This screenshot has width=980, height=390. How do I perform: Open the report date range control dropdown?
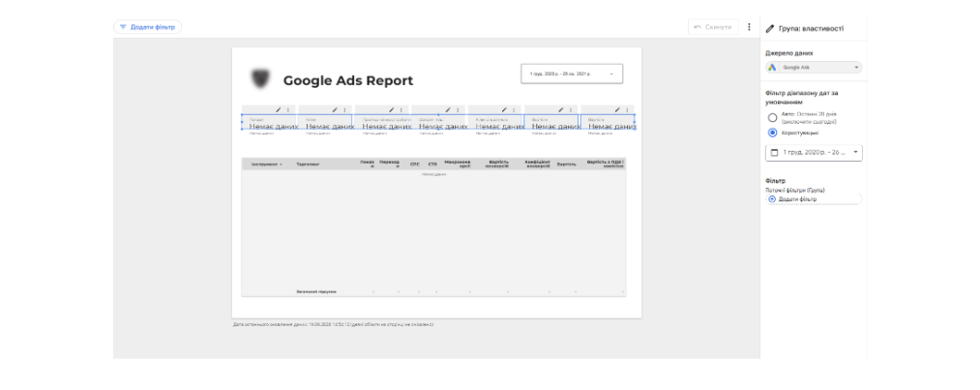tap(572, 74)
